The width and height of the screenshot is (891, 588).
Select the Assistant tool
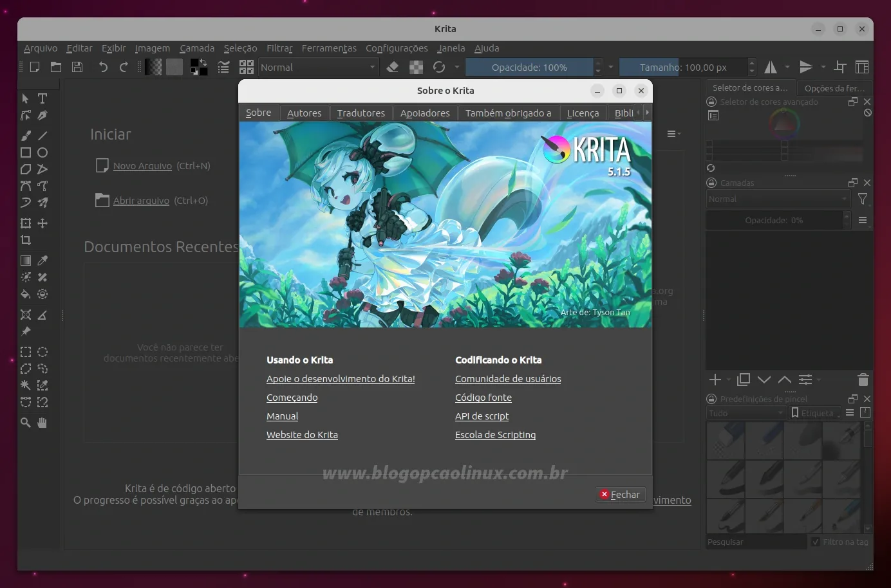[26, 315]
